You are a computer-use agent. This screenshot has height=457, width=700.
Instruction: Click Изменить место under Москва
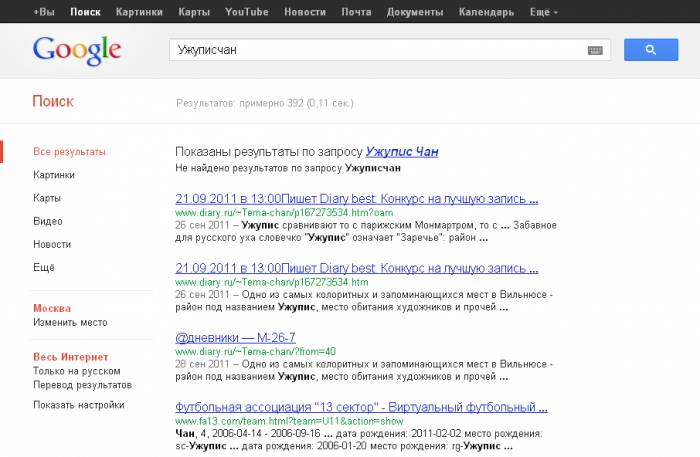[70, 322]
